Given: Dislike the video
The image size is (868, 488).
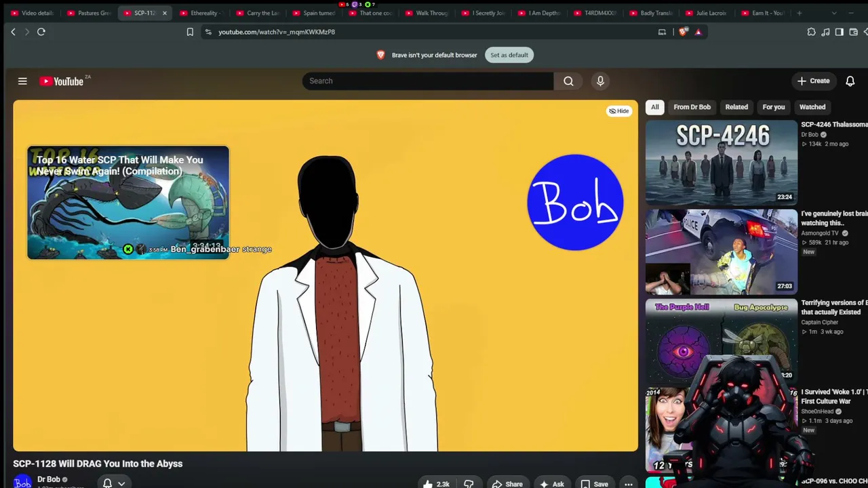Looking at the screenshot, I should point(469,484).
